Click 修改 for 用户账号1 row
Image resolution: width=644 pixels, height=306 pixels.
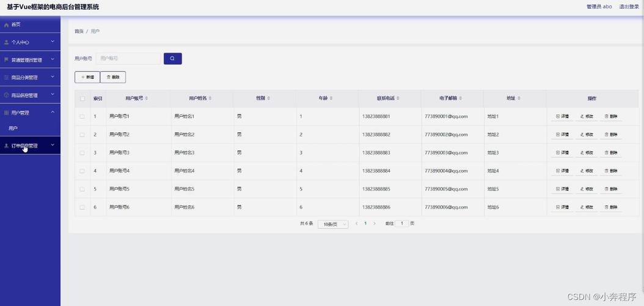pyautogui.click(x=587, y=116)
